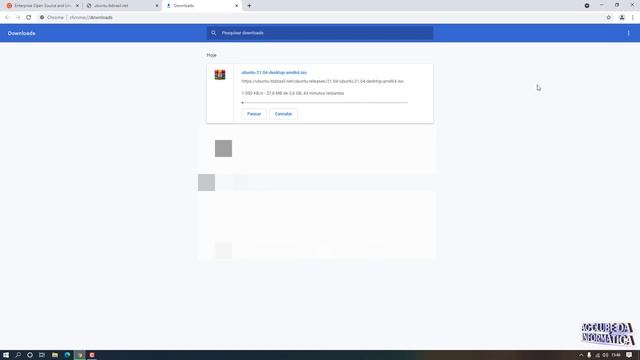Show hidden system tray icons
The width and height of the screenshot is (640, 360).
click(x=581, y=355)
